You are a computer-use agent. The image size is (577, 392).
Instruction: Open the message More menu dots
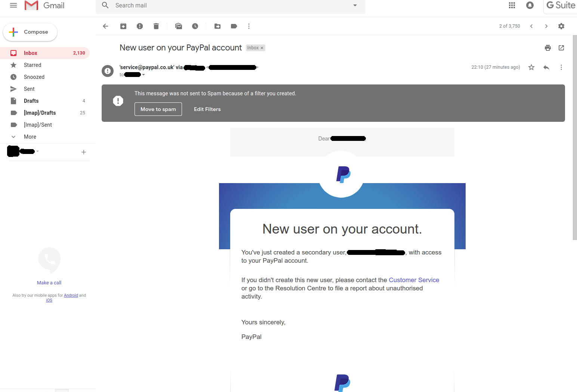561,67
